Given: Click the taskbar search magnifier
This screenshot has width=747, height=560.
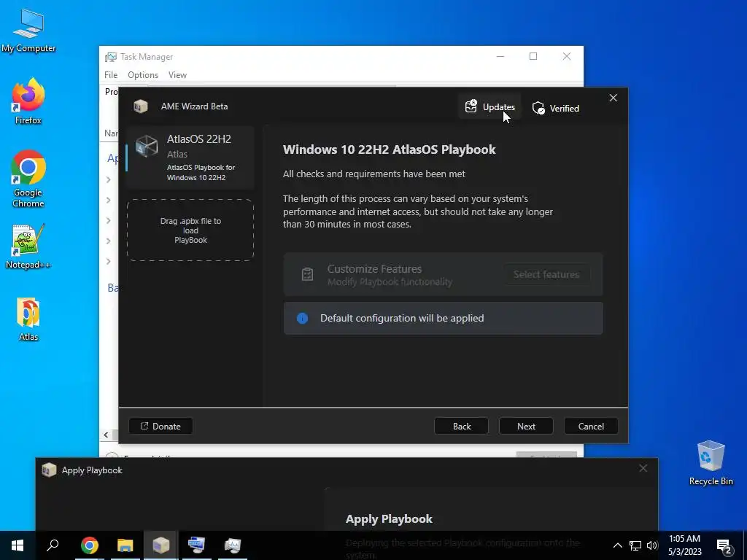Looking at the screenshot, I should (x=53, y=545).
